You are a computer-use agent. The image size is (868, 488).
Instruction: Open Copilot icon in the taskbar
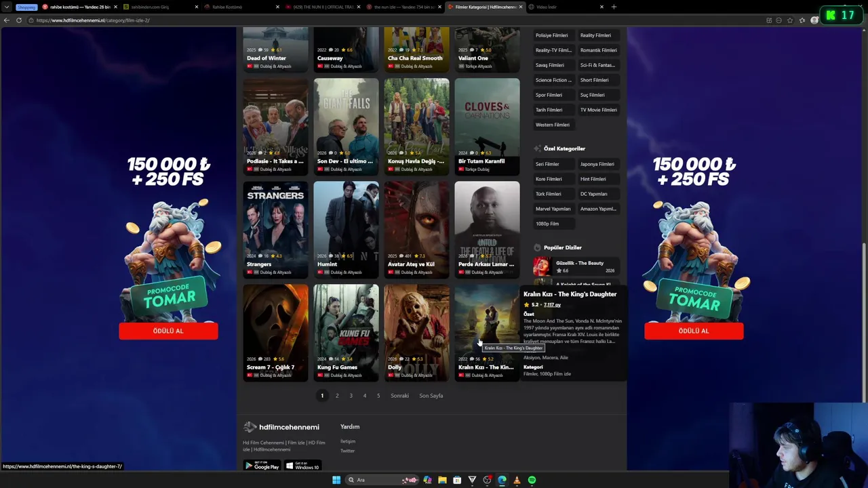[x=427, y=480]
